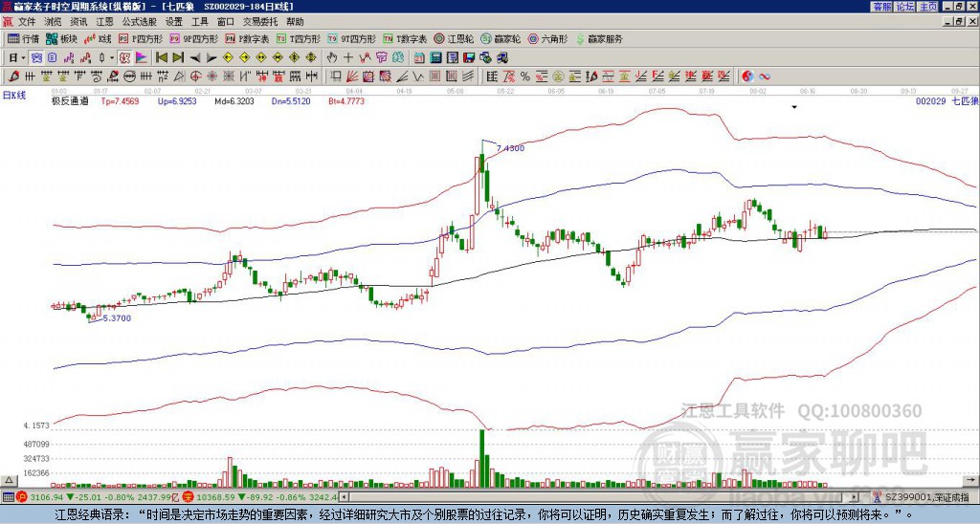This screenshot has width=980, height=524.
Task: Open the calculator icon
Action: point(435,58)
